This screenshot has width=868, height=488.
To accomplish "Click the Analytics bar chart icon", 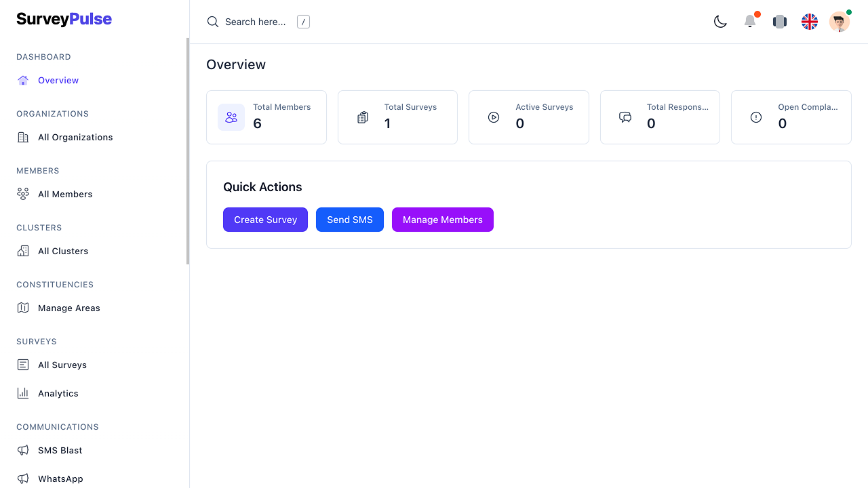I will pos(23,393).
